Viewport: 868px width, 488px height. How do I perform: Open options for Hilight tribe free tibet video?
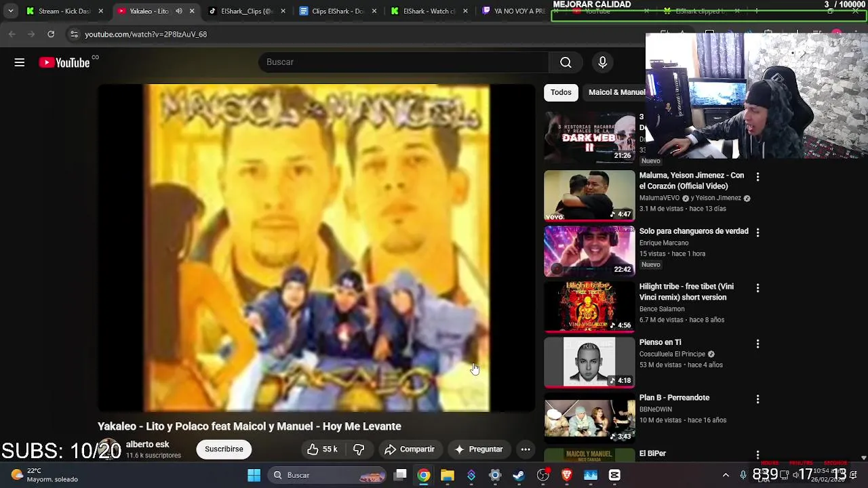tap(757, 288)
